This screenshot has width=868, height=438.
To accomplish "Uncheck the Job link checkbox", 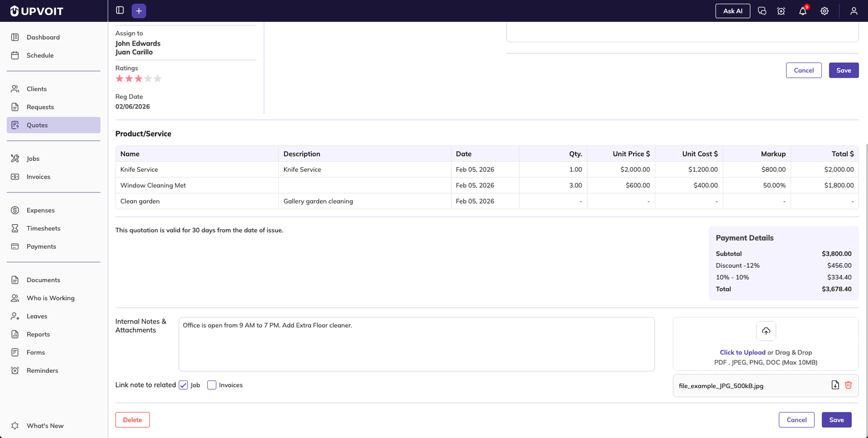I will tap(183, 385).
